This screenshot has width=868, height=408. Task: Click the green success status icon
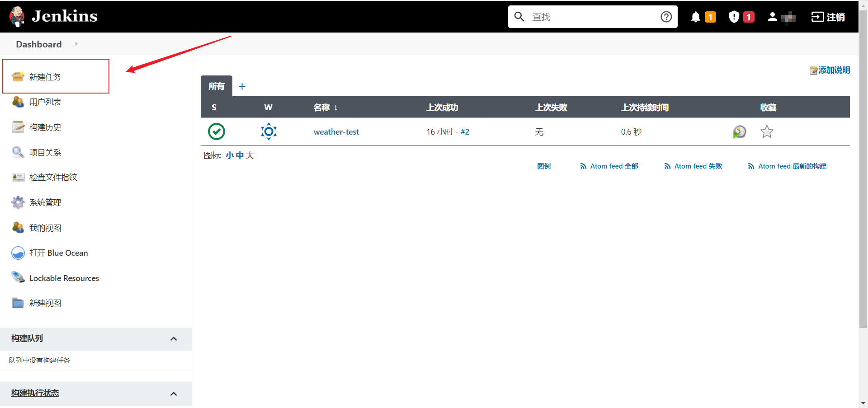pos(217,131)
